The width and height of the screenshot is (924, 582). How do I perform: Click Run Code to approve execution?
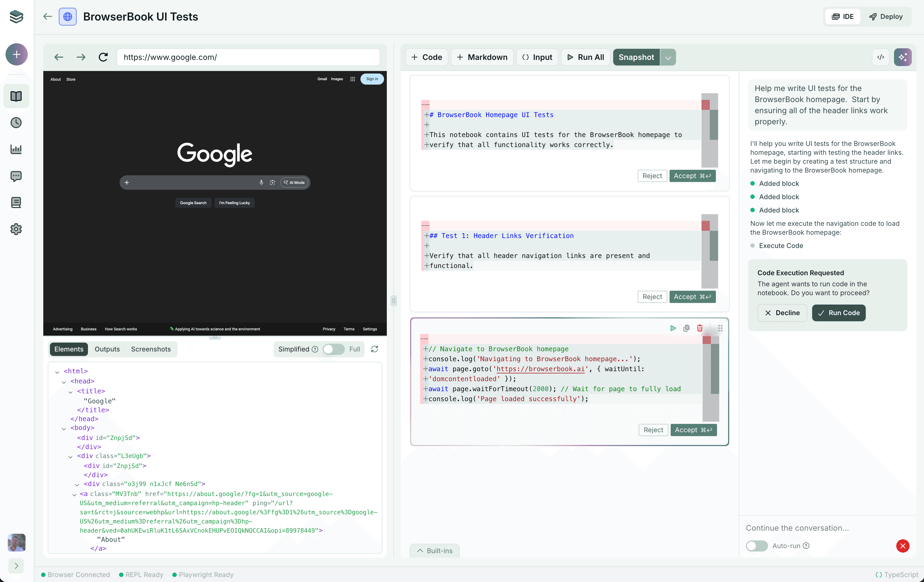839,313
